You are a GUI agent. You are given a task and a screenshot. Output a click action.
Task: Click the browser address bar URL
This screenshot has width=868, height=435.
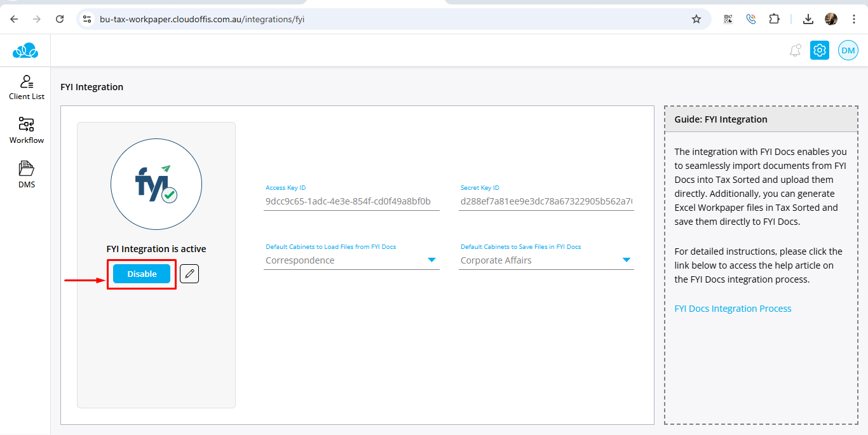202,19
